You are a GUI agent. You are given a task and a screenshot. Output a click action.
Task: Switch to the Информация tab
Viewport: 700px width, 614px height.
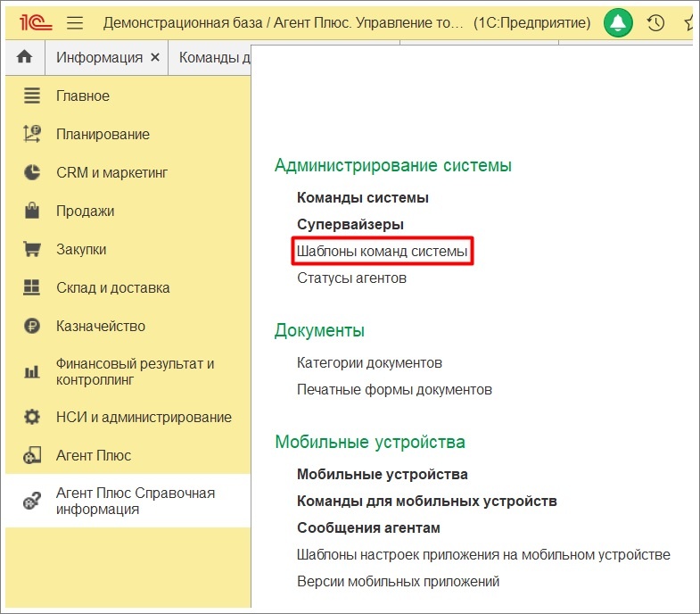point(99,57)
